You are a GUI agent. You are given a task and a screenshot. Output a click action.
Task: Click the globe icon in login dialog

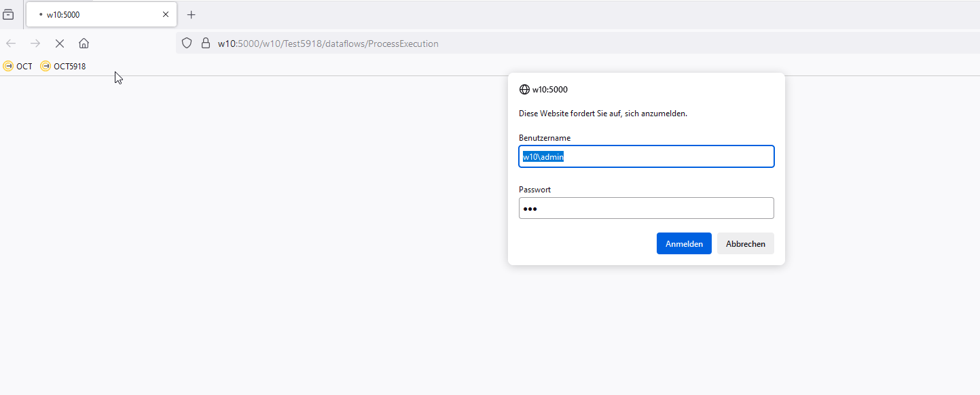524,89
